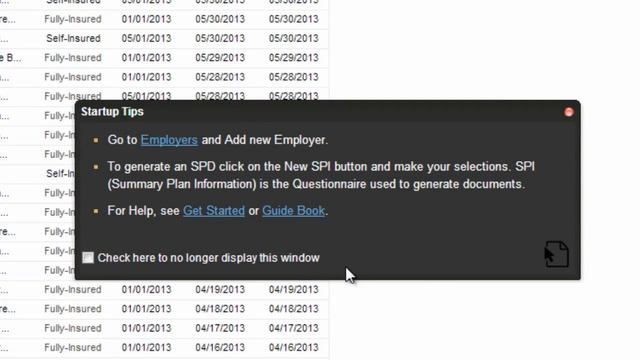
Task: Select 01/01/2013 in the row dated 04/19/2013
Action: (146, 289)
